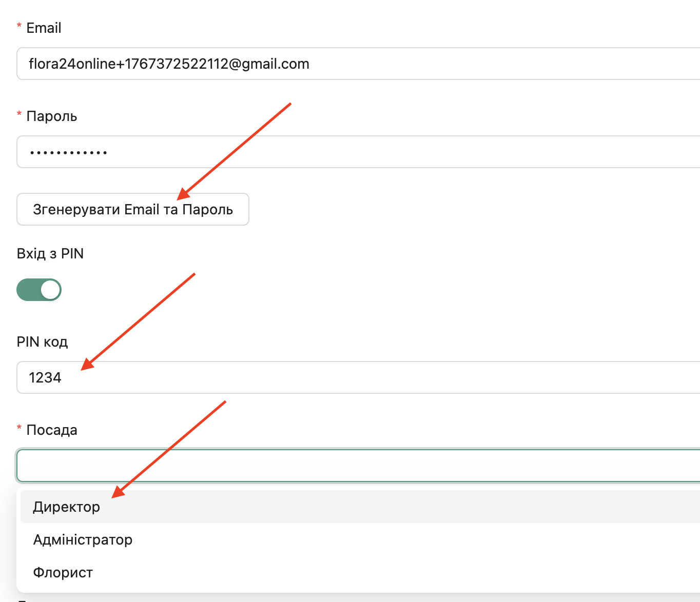Screen dimensions: 700x602
Task: Disable the Вхід з PIN switch
Action: point(39,290)
